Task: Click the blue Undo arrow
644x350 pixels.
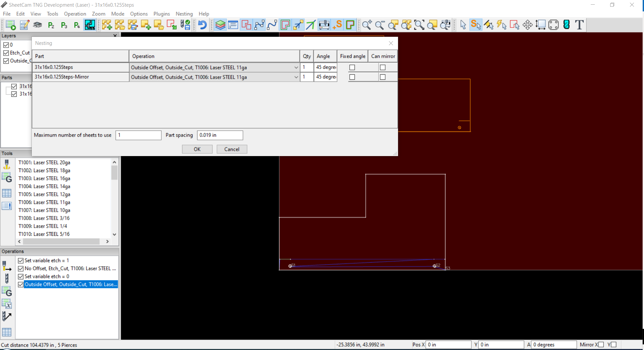Action: pos(202,25)
